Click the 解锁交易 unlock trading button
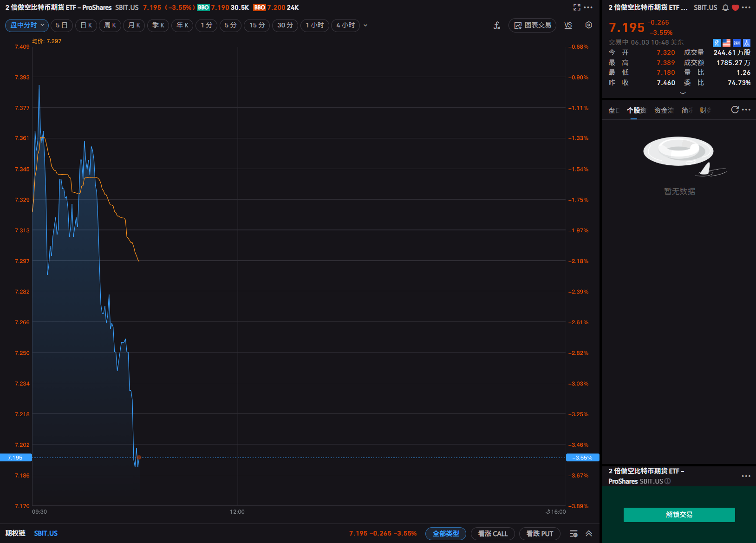756x543 pixels. (x=679, y=515)
